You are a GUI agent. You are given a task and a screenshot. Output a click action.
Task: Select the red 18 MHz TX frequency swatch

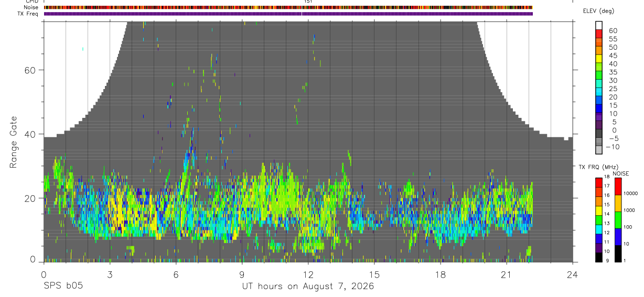[598, 182]
